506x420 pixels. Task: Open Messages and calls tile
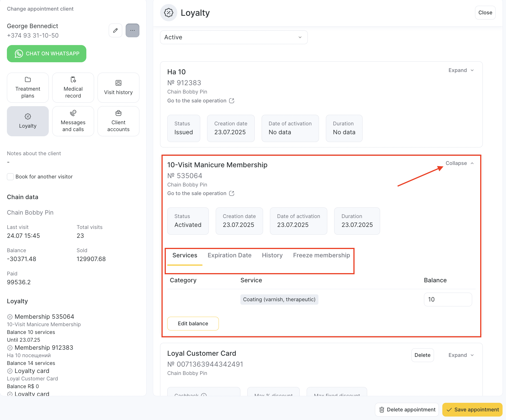(73, 121)
